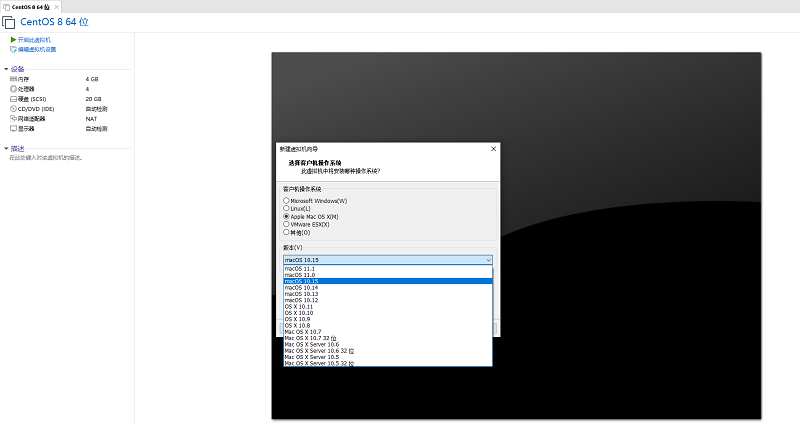Screen dimensions: 800x424
Task: Select the 硬盘 (SCSI) row label
Action: (32, 99)
